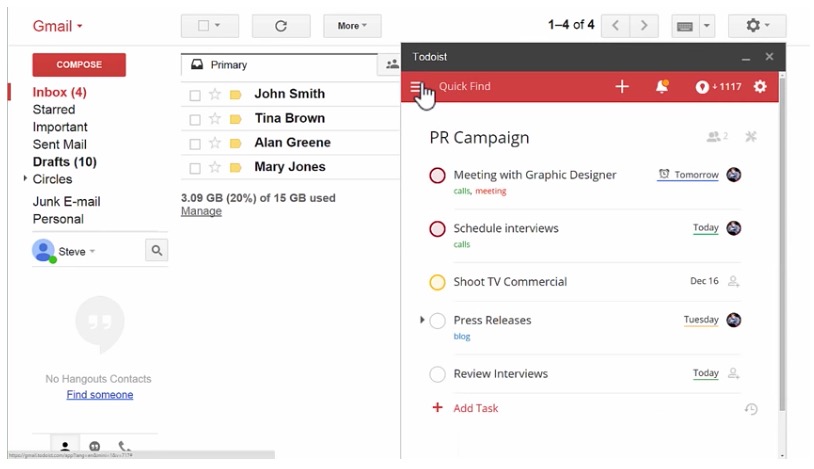The height and width of the screenshot is (469, 814).
Task: Switch to the Primary inbox tab
Action: (x=228, y=65)
